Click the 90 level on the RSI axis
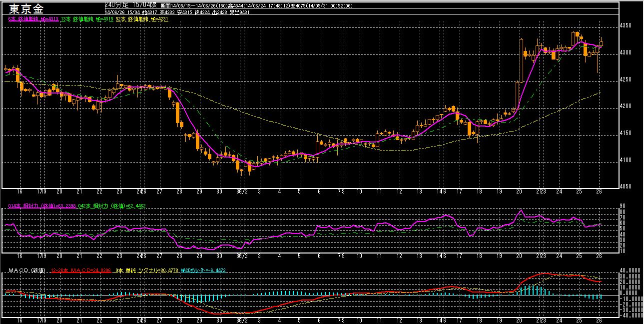The height and width of the screenshot is (324, 644). point(623,206)
